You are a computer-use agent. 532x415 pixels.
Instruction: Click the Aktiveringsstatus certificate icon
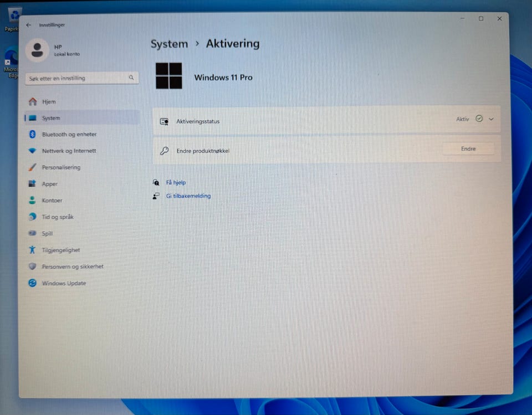(x=164, y=121)
